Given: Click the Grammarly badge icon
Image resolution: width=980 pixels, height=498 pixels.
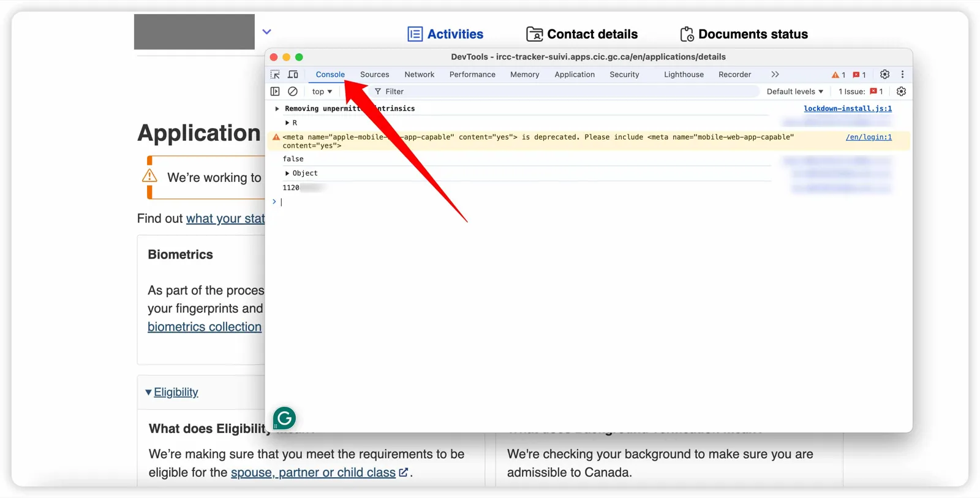Looking at the screenshot, I should [x=284, y=418].
